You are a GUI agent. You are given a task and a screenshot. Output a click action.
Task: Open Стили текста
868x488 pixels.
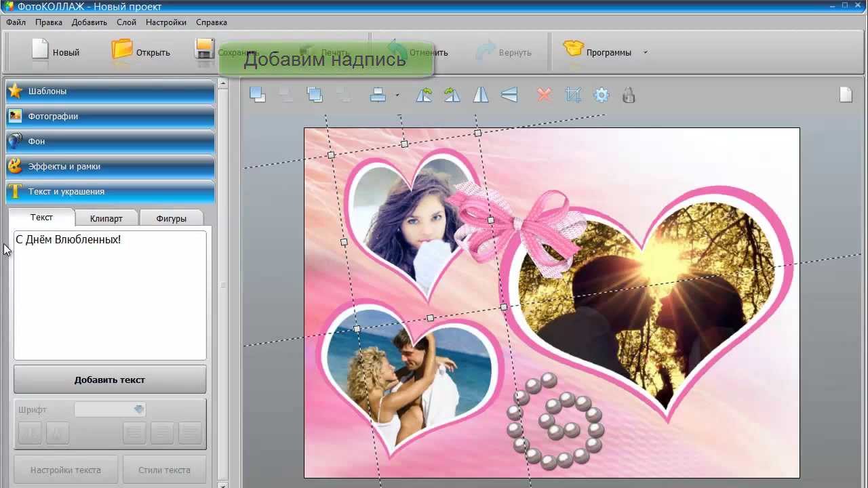tap(164, 470)
